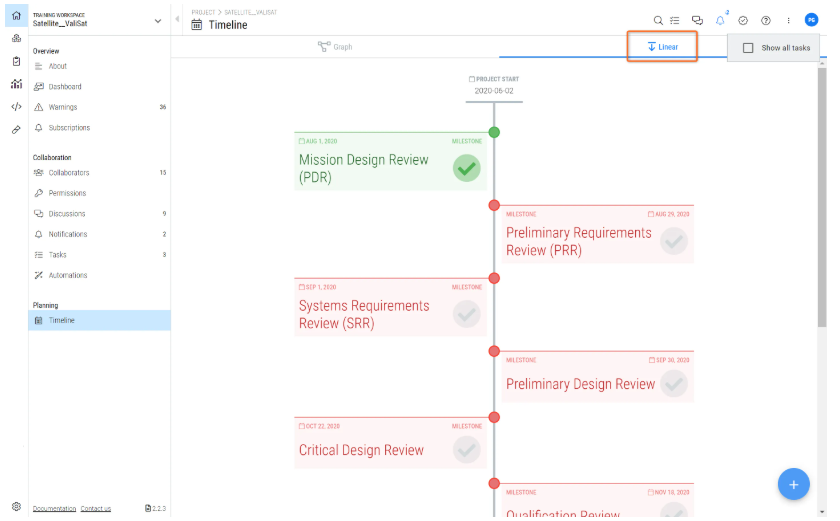Open the analytics chart icon in left rail
Screen dimensions: 840x521
pyautogui.click(x=16, y=84)
